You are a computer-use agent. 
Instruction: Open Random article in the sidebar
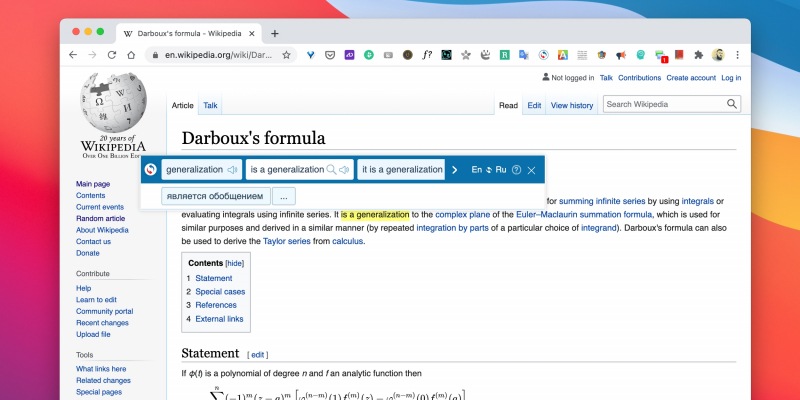click(101, 218)
